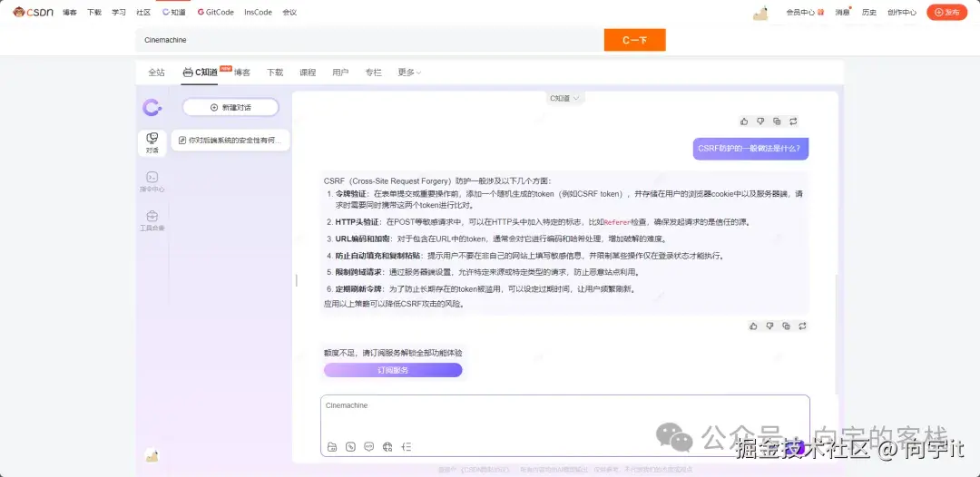Open 下载 in top navigation

tap(93, 12)
